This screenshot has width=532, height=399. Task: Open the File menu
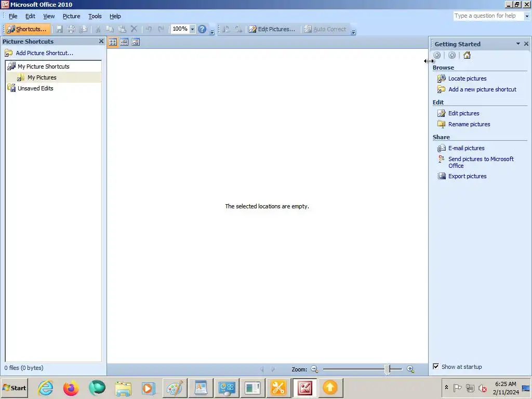(13, 16)
